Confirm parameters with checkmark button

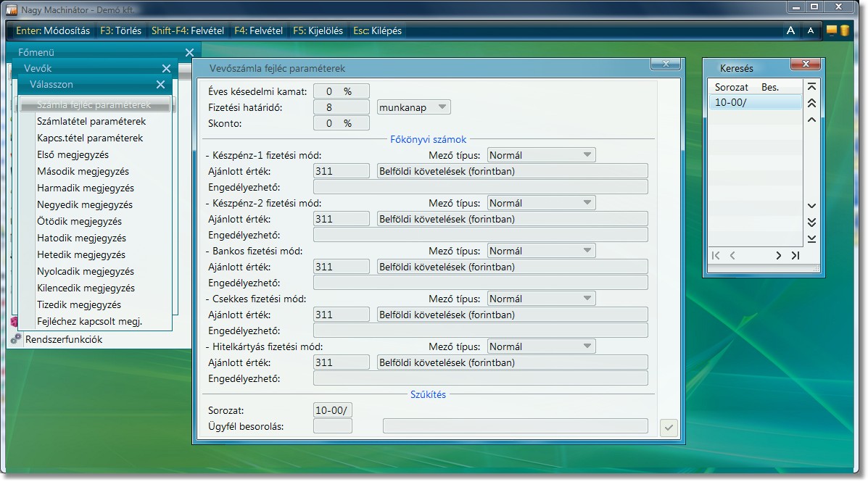tap(669, 428)
